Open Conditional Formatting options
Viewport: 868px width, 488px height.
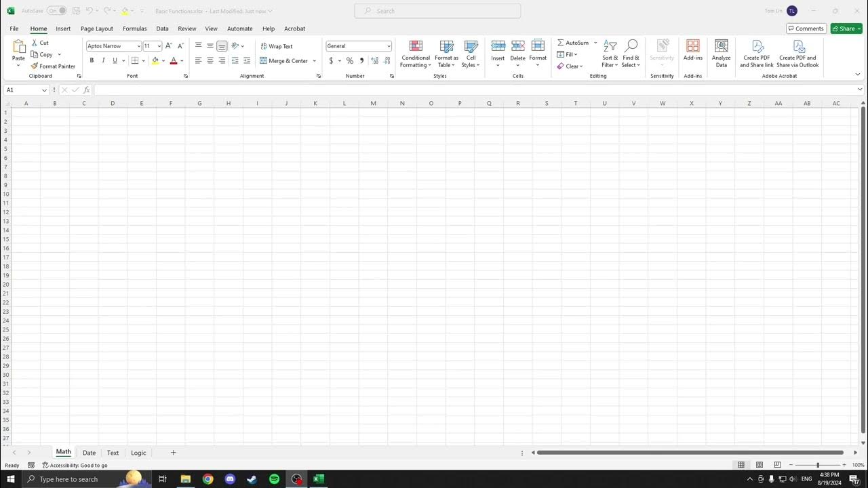click(416, 54)
